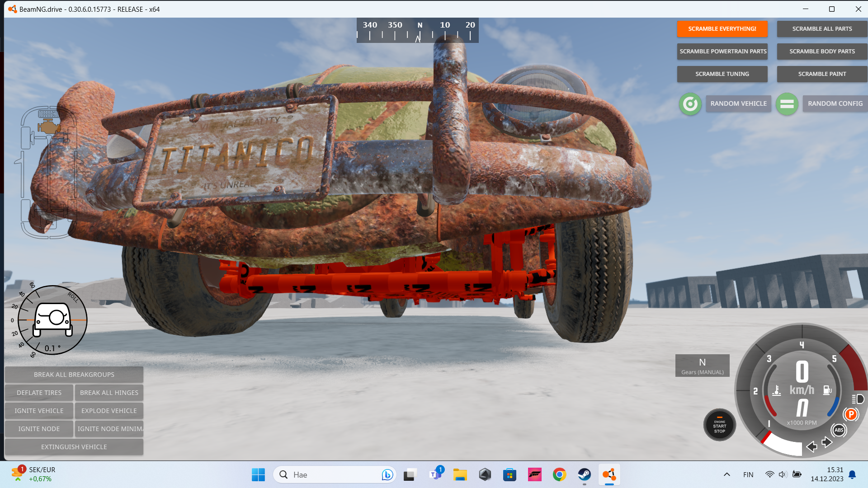Click the ABS indicator icon
This screenshot has width=868, height=488.
point(839,430)
